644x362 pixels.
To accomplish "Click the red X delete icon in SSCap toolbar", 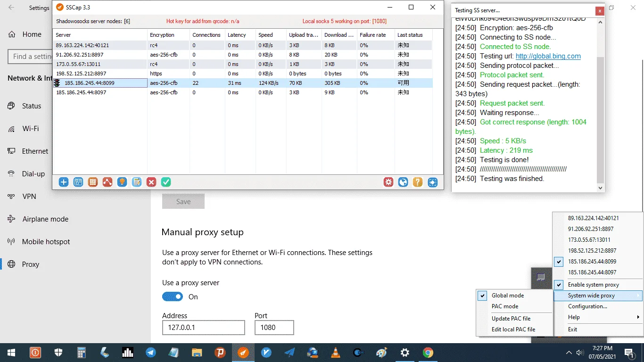I will click(151, 182).
